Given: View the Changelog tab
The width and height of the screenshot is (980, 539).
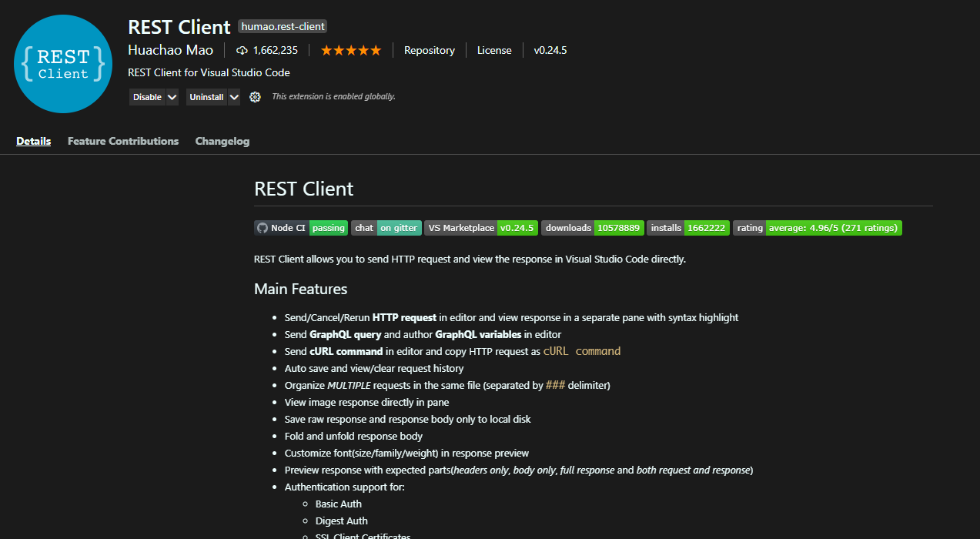Looking at the screenshot, I should point(222,141).
